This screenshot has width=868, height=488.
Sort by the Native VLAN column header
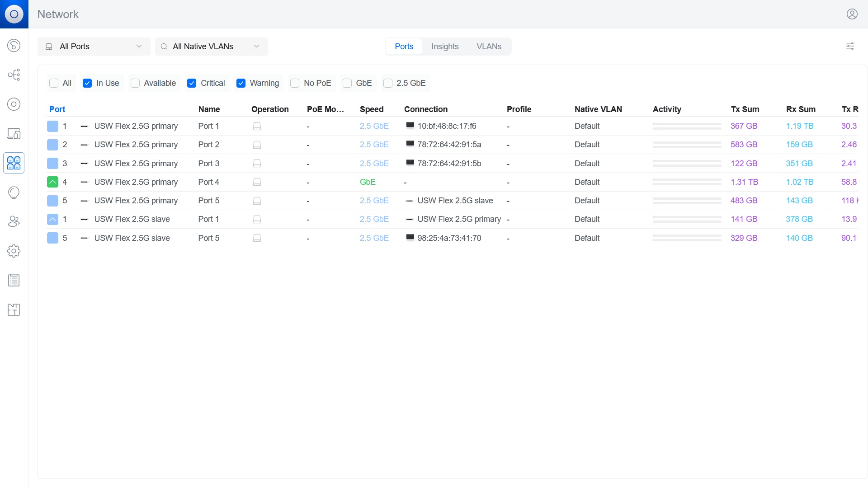[598, 109]
